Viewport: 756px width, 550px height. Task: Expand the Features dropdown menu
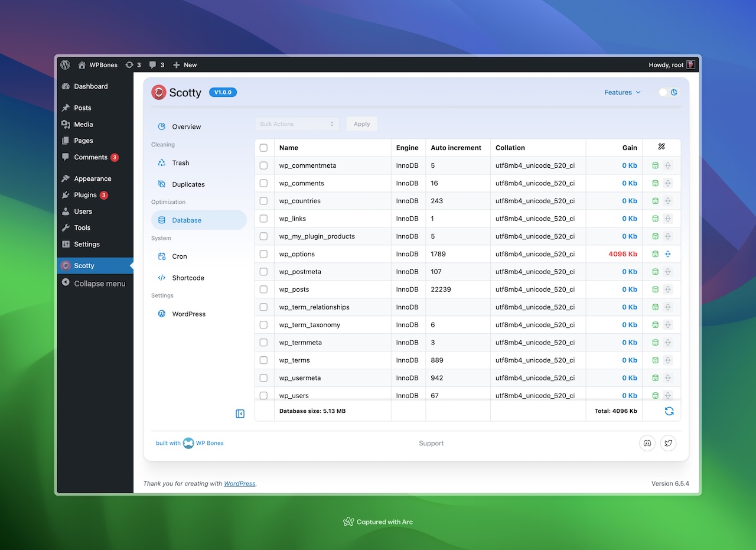623,92
